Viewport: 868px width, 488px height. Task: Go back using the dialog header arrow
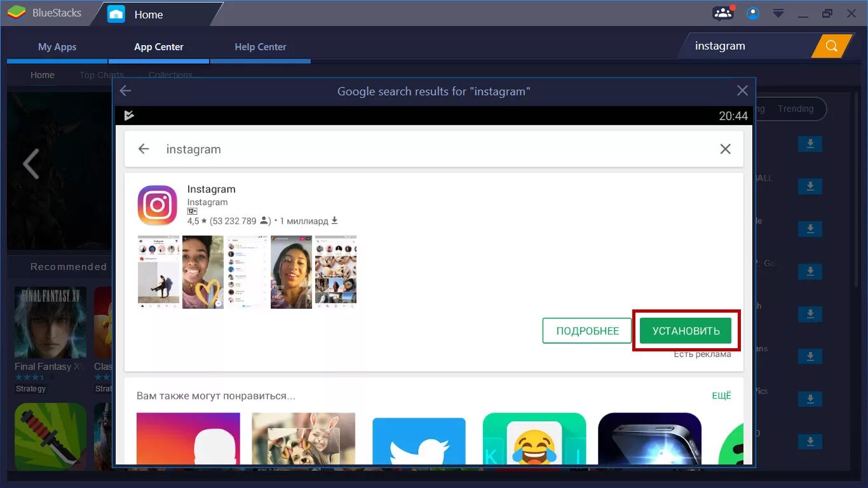[125, 91]
